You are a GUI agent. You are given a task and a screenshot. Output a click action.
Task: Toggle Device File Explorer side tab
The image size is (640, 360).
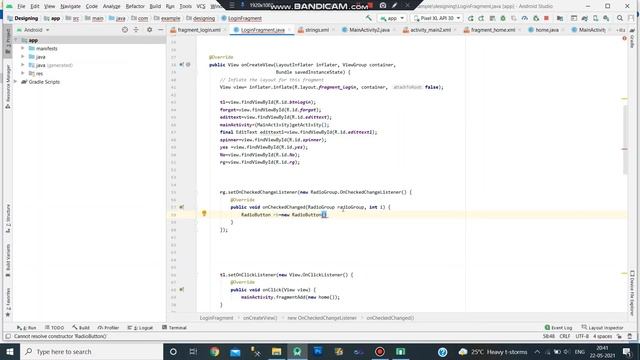632,293
